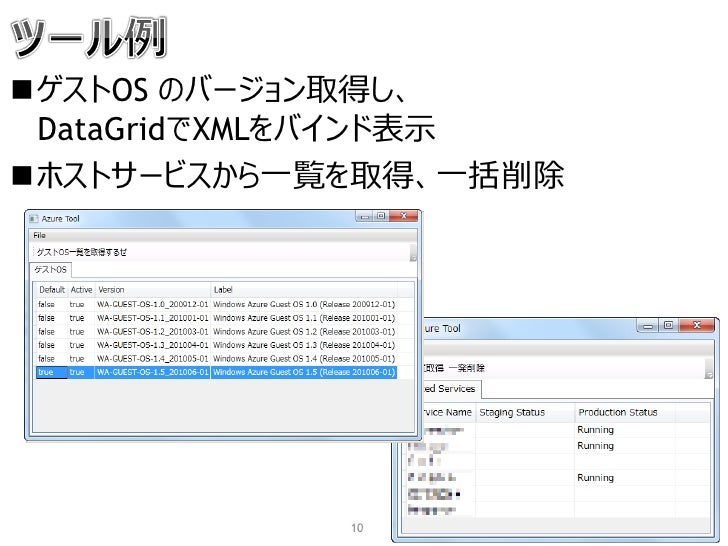The width and height of the screenshot is (728, 546).
Task: Maximize the front Azure Tool window
Action: point(381,216)
